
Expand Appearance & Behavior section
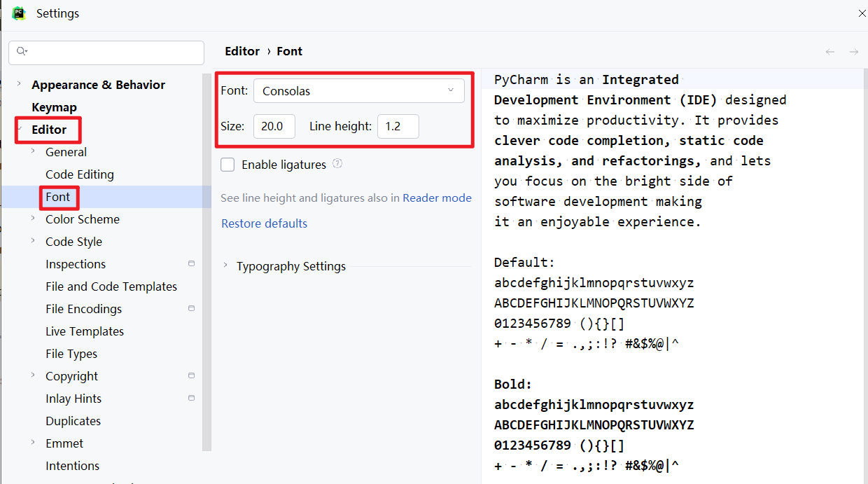point(18,84)
